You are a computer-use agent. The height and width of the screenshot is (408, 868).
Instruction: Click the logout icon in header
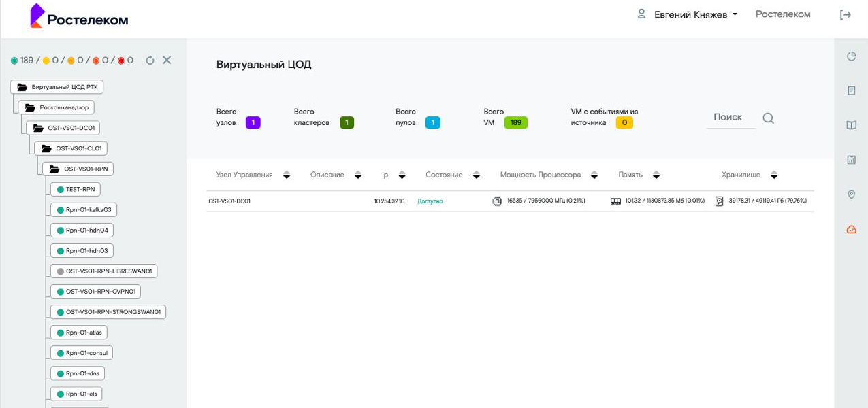pos(846,15)
